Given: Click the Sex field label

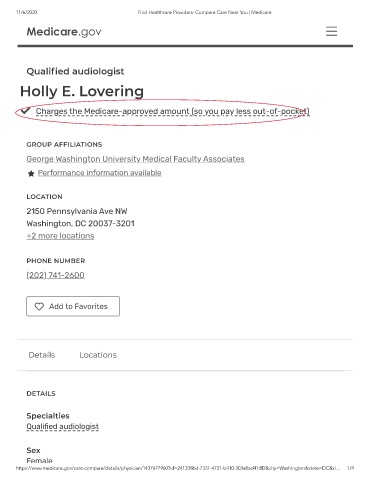Looking at the screenshot, I should pos(33,450).
